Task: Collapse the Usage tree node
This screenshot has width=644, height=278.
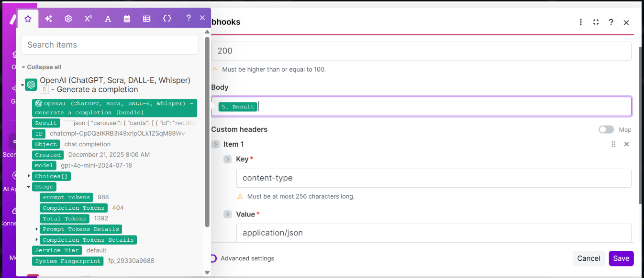Action: (x=29, y=187)
